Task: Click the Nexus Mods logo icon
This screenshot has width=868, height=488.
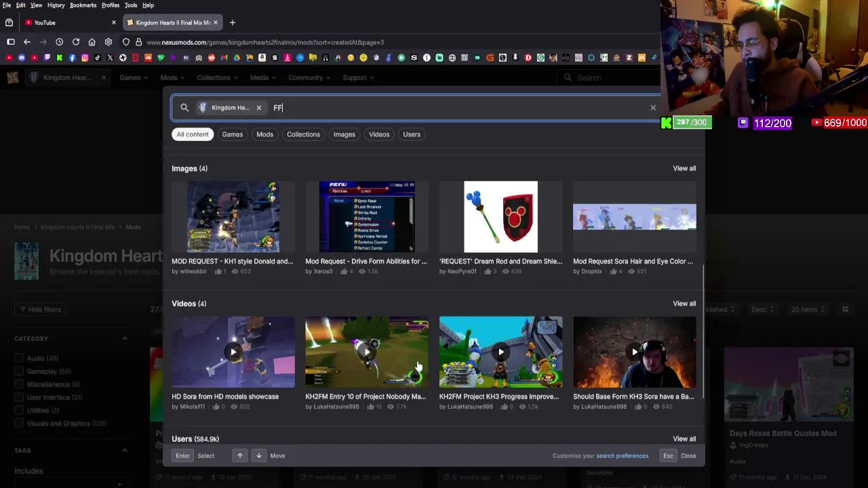Action: tap(12, 77)
